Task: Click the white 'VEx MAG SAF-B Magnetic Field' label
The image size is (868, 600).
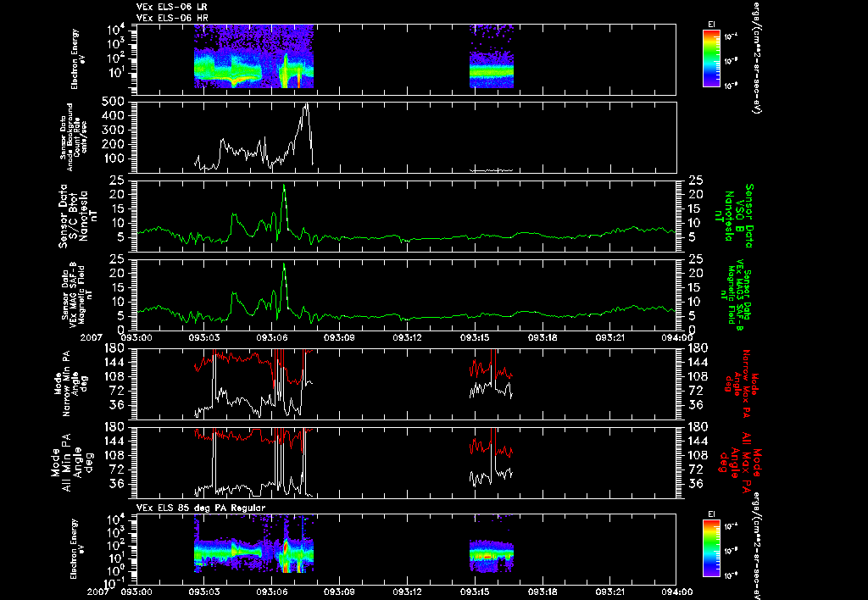Action: [x=77, y=295]
